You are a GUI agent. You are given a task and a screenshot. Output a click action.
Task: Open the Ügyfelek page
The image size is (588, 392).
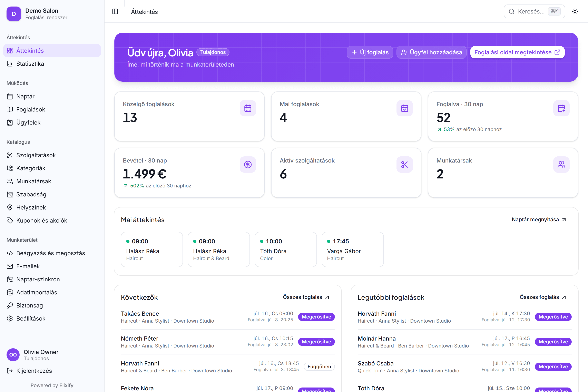click(x=52, y=122)
